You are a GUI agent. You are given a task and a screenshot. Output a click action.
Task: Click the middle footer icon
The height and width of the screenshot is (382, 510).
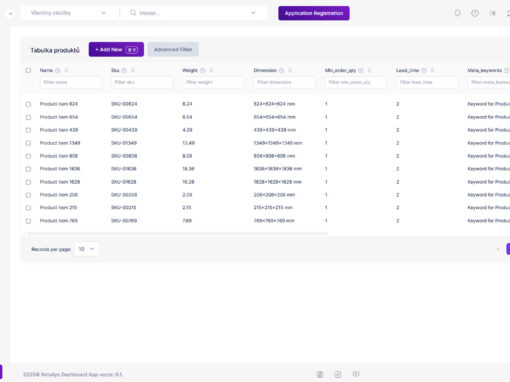(338, 374)
